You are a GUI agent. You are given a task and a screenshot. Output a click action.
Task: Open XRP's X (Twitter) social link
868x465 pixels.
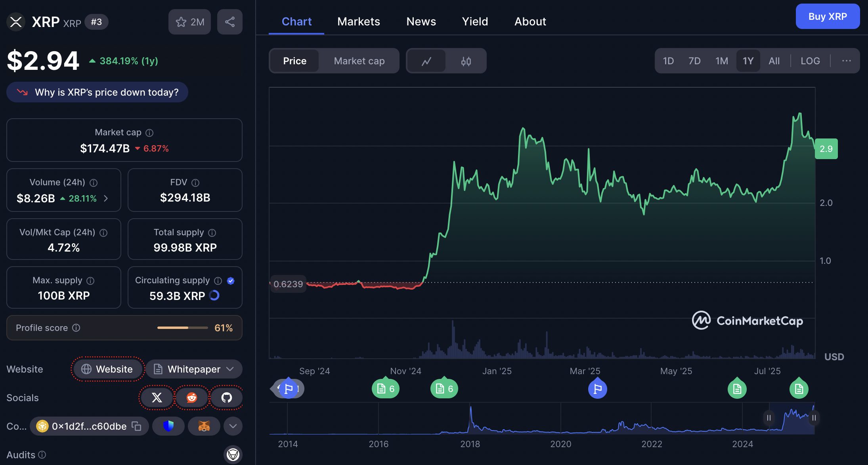(157, 398)
